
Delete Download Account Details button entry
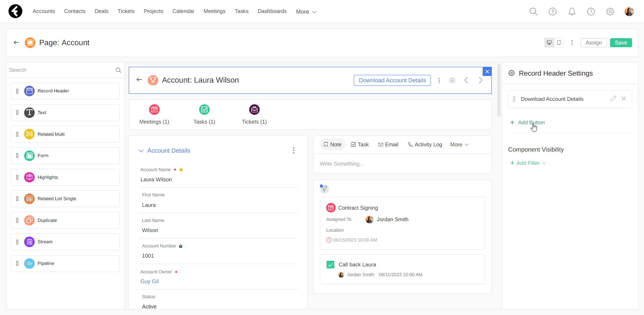click(x=624, y=99)
